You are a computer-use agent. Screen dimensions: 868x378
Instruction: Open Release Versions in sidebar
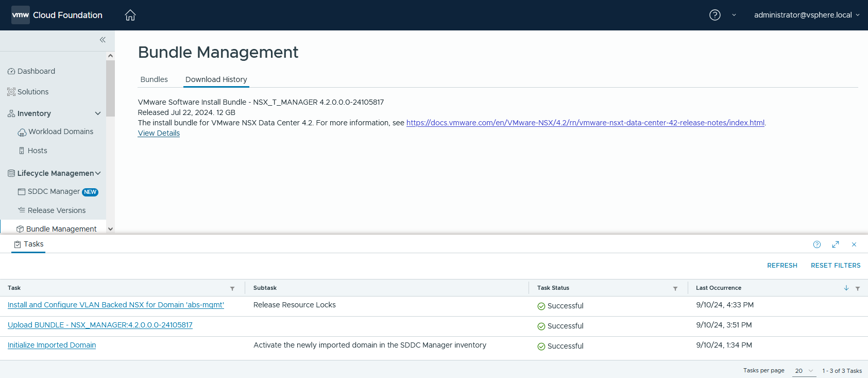point(57,210)
